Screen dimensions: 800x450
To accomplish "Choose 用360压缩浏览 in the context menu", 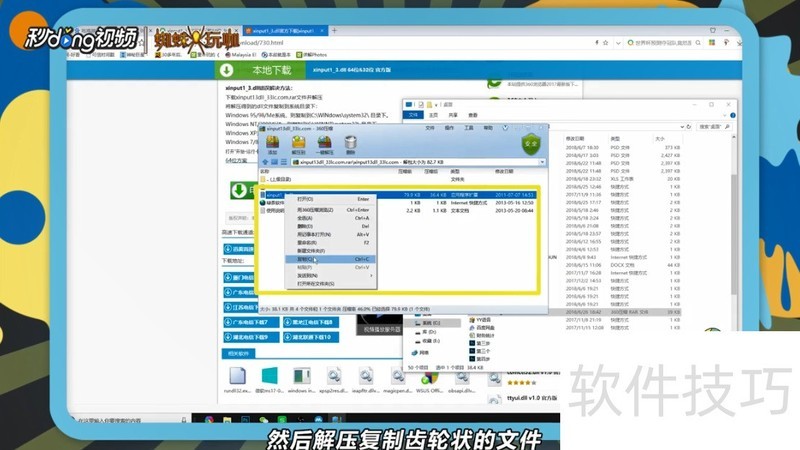I will coord(331,210).
